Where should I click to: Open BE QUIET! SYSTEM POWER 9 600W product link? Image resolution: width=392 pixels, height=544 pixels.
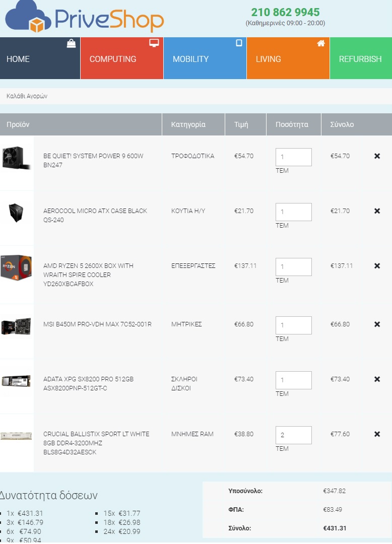click(93, 160)
